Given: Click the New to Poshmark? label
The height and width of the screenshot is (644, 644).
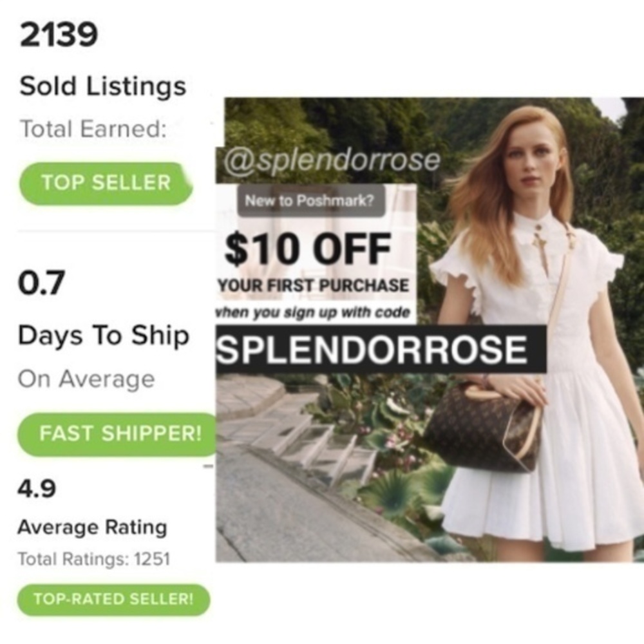Looking at the screenshot, I should pyautogui.click(x=310, y=201).
